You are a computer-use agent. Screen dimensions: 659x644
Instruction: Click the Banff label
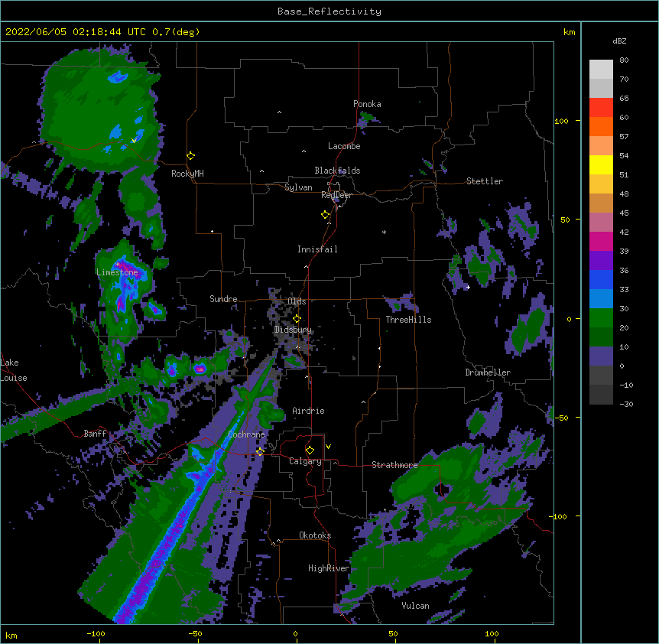[95, 434]
